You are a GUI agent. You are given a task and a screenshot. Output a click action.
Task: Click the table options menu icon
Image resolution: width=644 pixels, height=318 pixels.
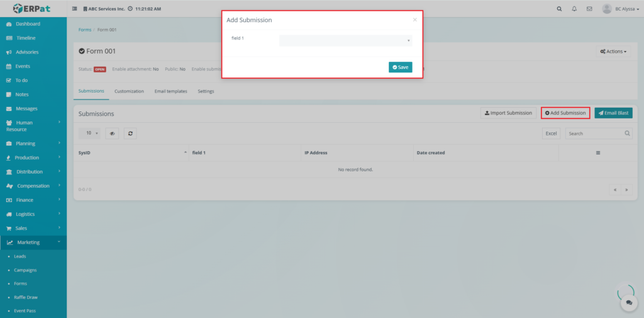click(598, 152)
